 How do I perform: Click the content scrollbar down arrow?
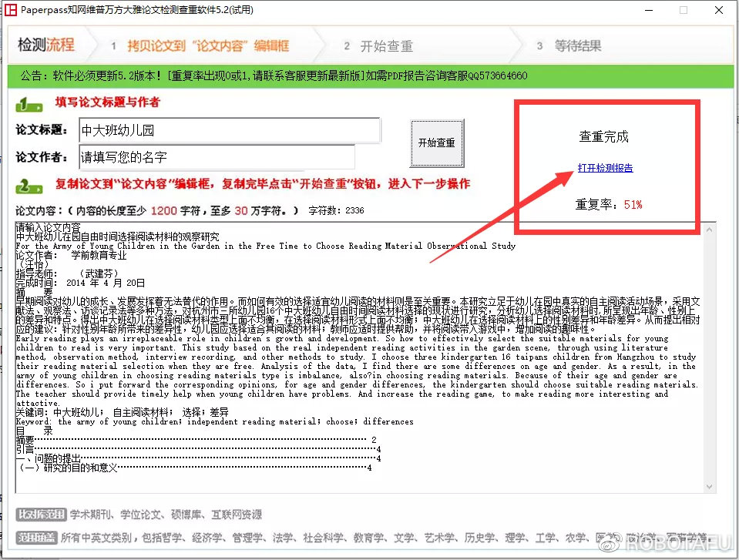[x=709, y=487]
